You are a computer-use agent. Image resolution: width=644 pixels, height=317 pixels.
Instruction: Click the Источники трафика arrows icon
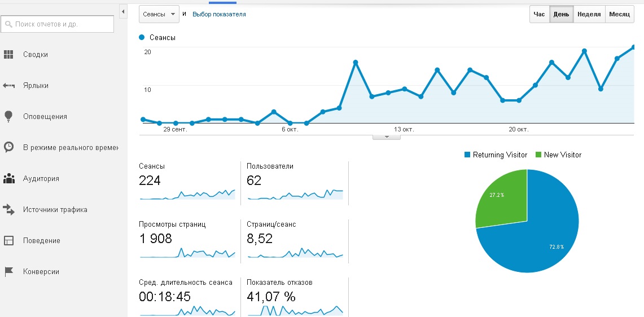pos(8,209)
